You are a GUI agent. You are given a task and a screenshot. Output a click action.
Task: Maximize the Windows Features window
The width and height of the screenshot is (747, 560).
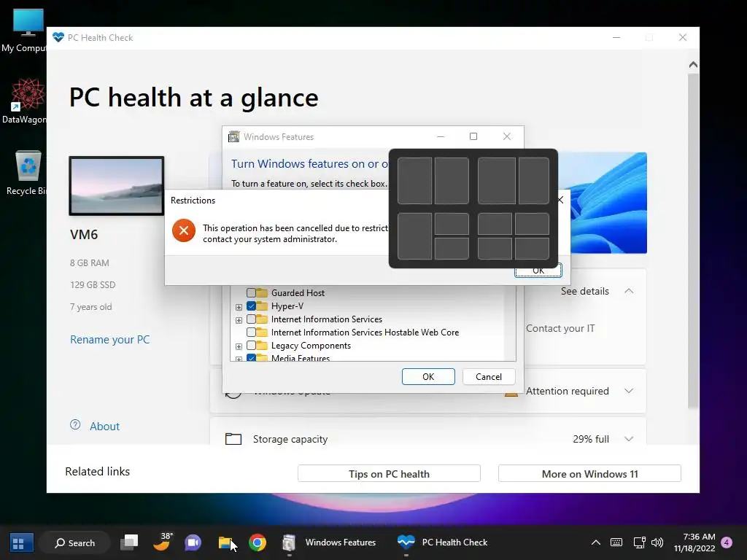[x=473, y=136]
